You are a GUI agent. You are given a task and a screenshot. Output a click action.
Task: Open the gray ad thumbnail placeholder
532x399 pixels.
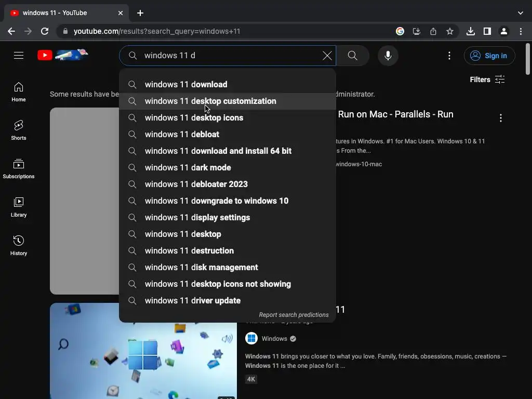[x=85, y=201]
